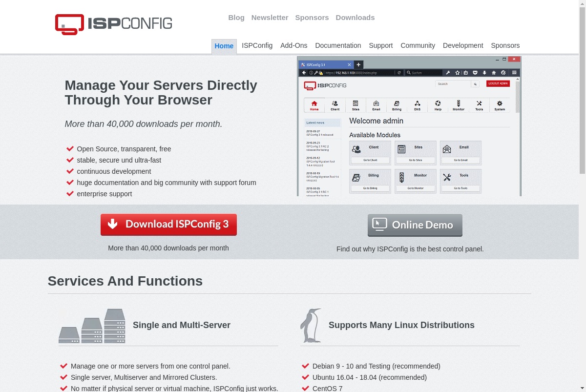The image size is (586, 392).
Task: Open the Support menu item
Action: point(381,45)
